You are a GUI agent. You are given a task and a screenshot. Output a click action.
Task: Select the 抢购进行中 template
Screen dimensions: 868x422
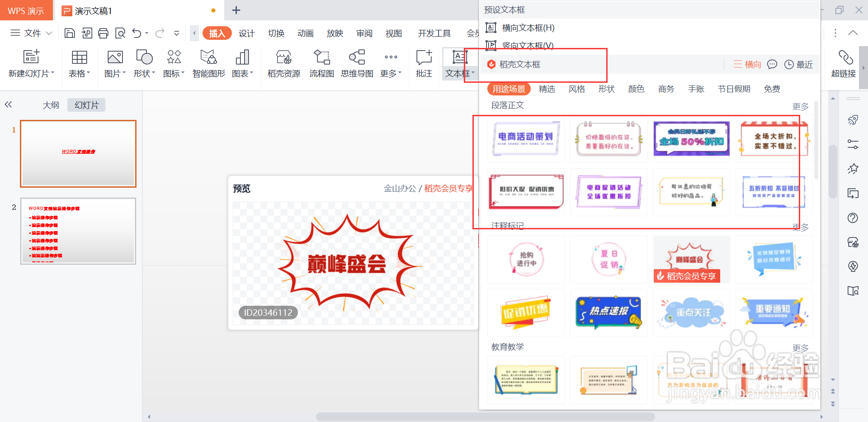(526, 259)
